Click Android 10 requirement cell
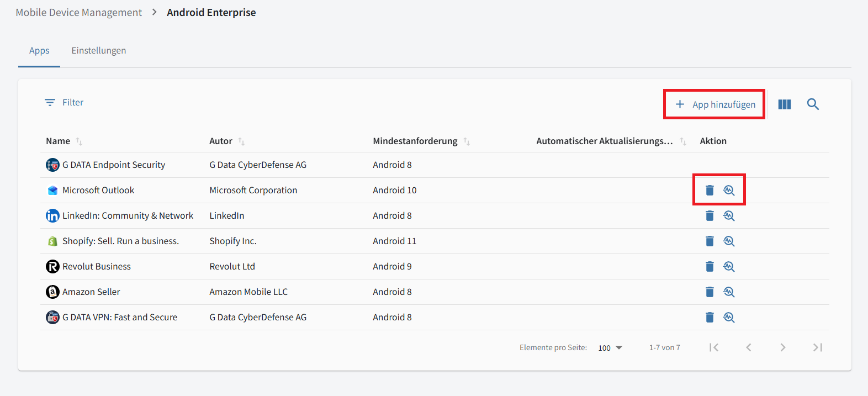 (x=395, y=191)
